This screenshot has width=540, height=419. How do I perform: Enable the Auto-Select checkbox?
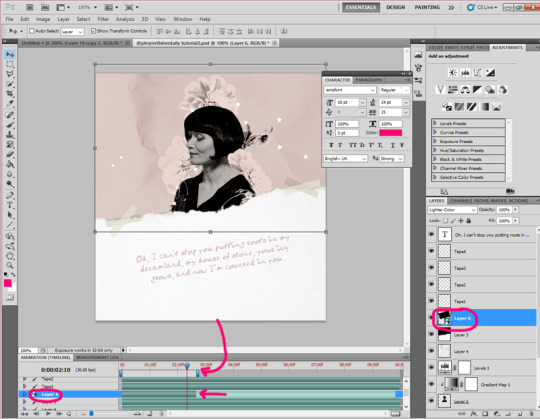pyautogui.click(x=32, y=31)
